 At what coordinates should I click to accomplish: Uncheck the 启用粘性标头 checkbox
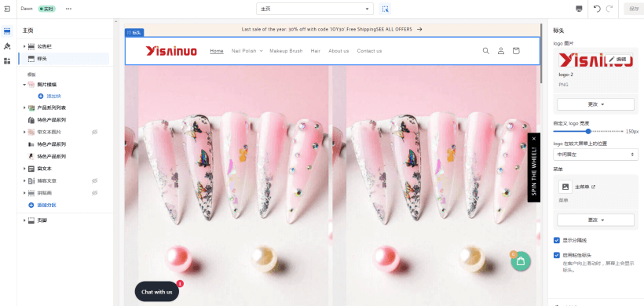(557, 255)
